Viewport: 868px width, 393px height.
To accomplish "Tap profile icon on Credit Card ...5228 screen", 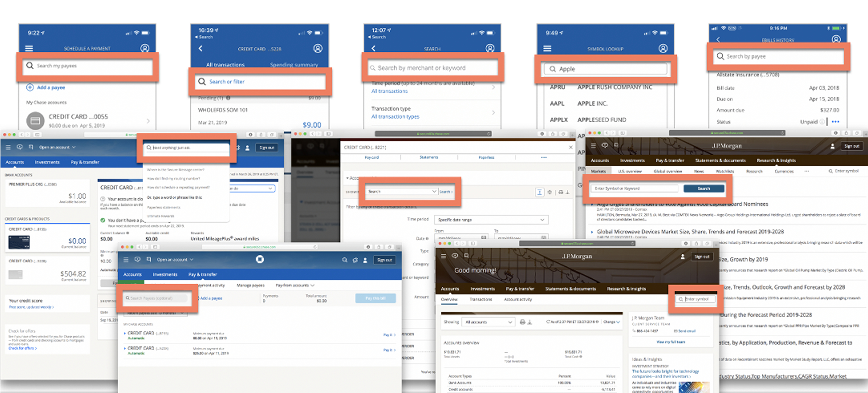I will coord(318,49).
